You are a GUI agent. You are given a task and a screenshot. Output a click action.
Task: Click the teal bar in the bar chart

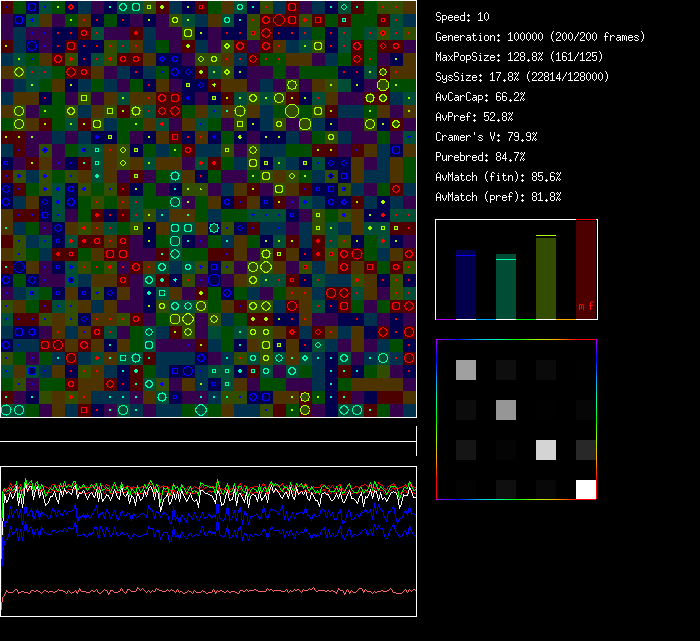[506, 287]
